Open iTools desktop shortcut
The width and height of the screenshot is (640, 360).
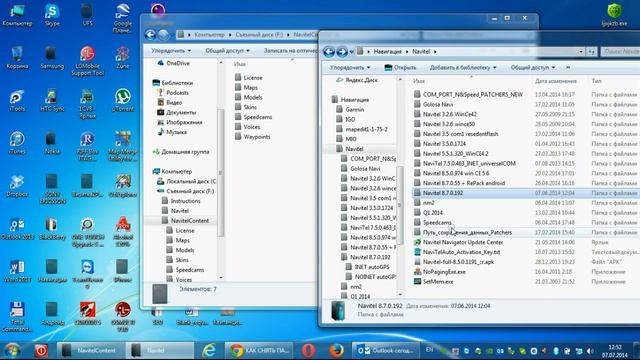[x=17, y=100]
